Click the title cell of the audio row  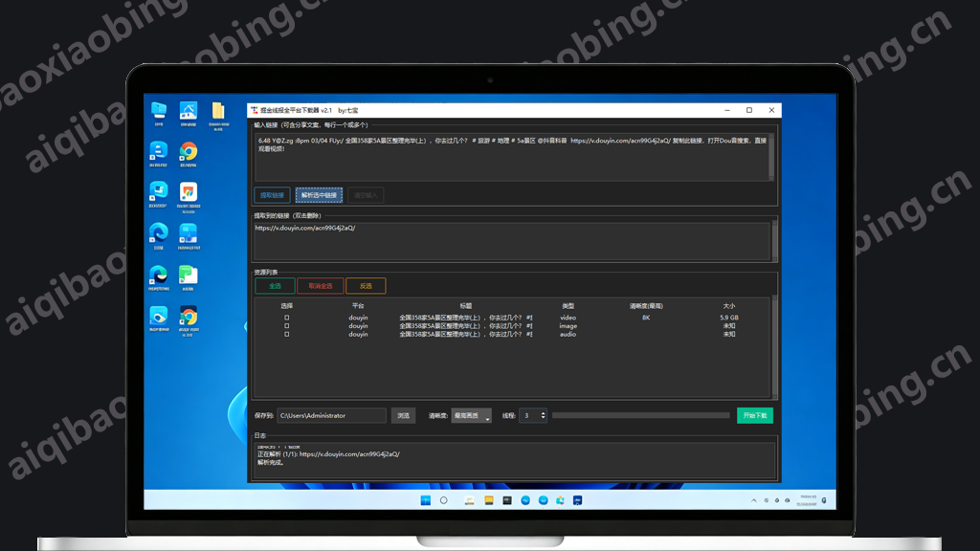point(466,334)
